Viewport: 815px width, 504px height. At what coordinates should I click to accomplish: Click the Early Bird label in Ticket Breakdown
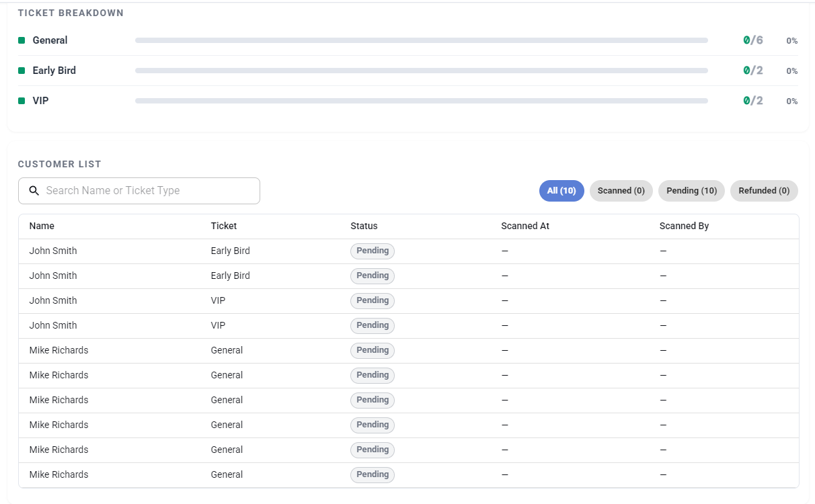click(54, 71)
